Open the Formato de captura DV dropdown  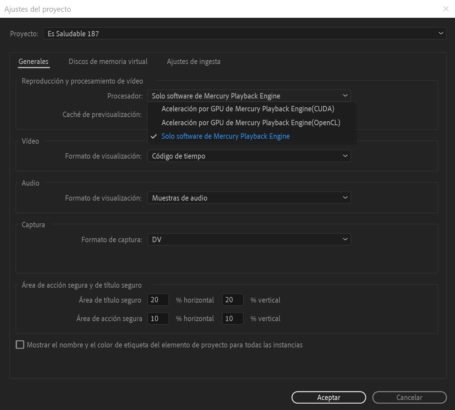[x=249, y=239]
